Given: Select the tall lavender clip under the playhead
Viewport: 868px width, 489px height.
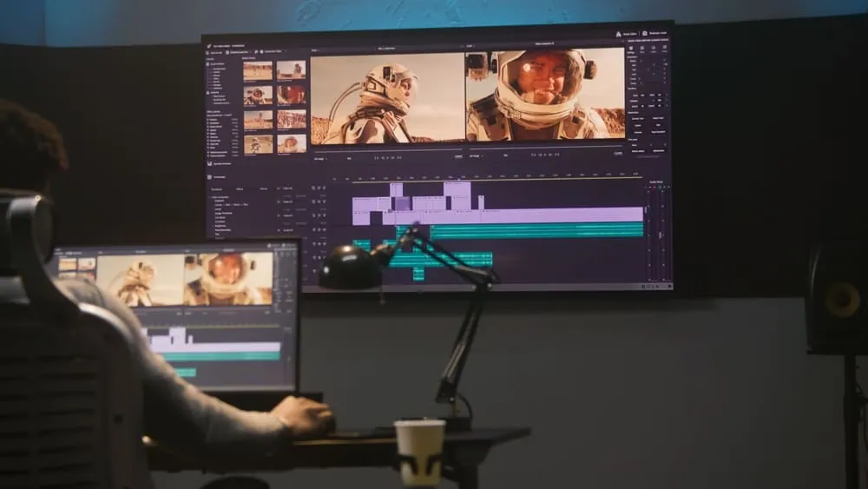Looking at the screenshot, I should coord(457,196).
